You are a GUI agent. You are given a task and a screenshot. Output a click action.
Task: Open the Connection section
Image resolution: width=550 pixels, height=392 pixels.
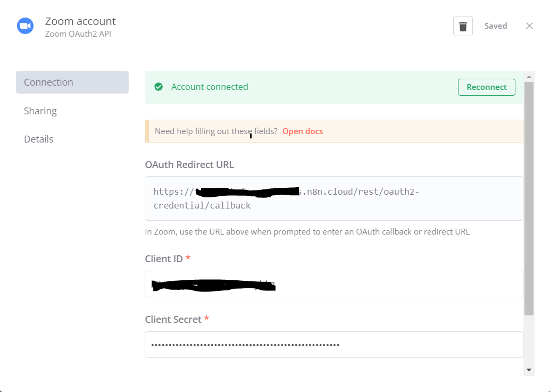click(x=72, y=82)
